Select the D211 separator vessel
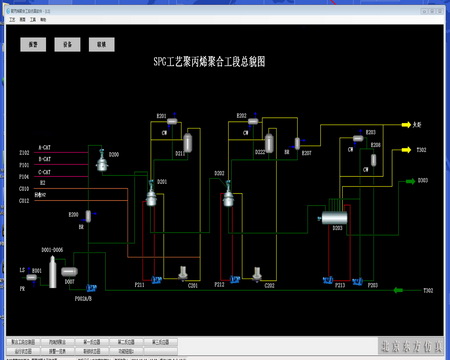The width and height of the screenshot is (450, 360). (x=188, y=143)
